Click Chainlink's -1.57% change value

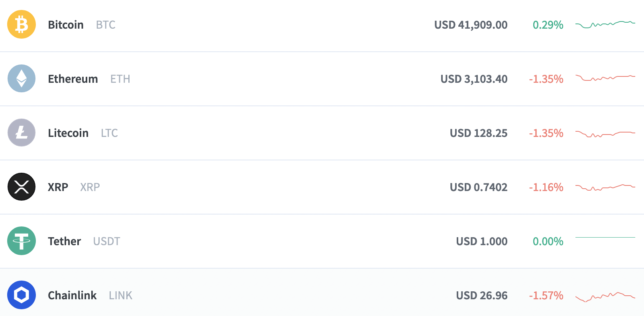(546, 295)
